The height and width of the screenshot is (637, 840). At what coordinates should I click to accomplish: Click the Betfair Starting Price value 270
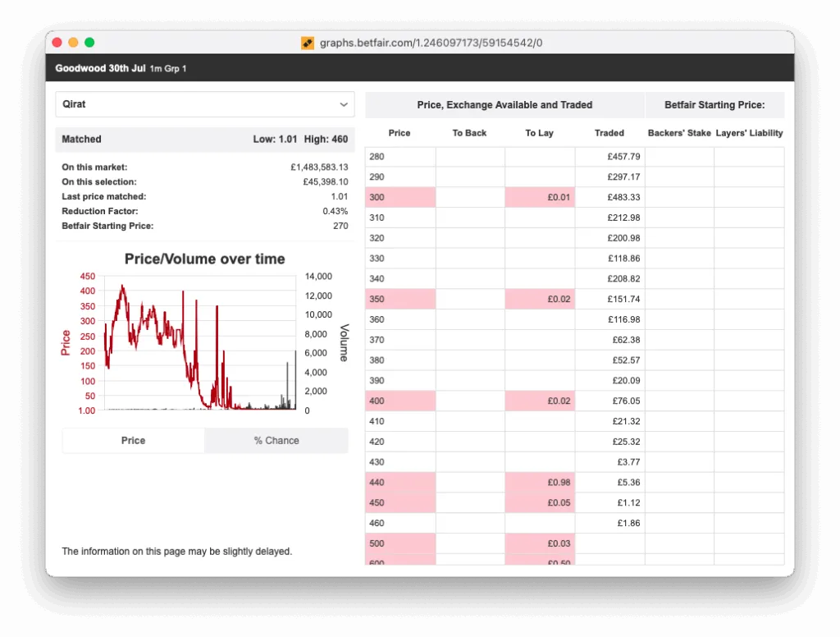(x=340, y=226)
